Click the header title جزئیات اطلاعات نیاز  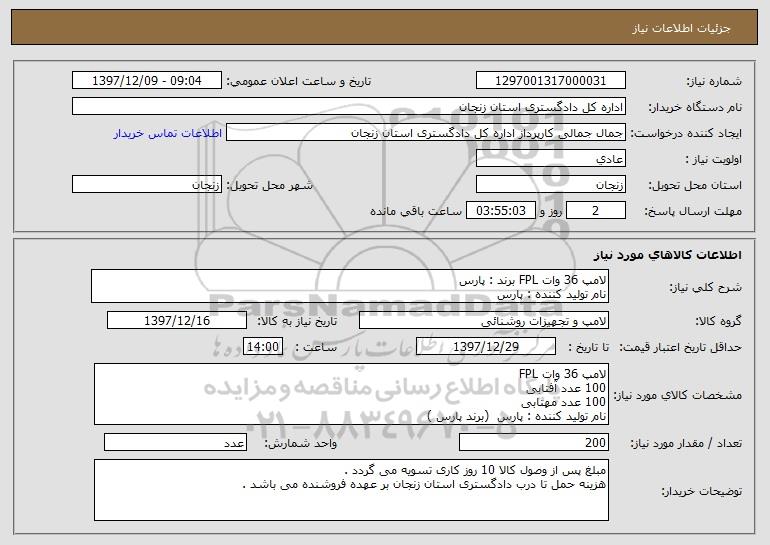[681, 28]
